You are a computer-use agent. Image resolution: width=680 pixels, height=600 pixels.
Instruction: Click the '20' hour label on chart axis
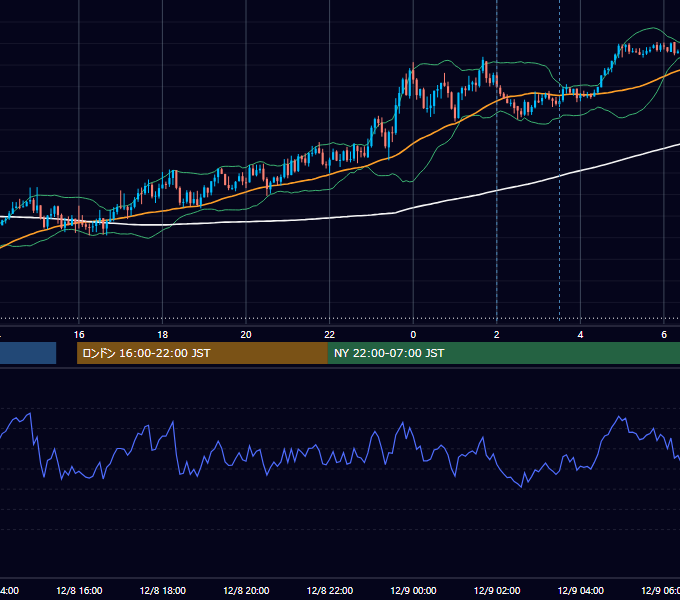pyautogui.click(x=246, y=335)
